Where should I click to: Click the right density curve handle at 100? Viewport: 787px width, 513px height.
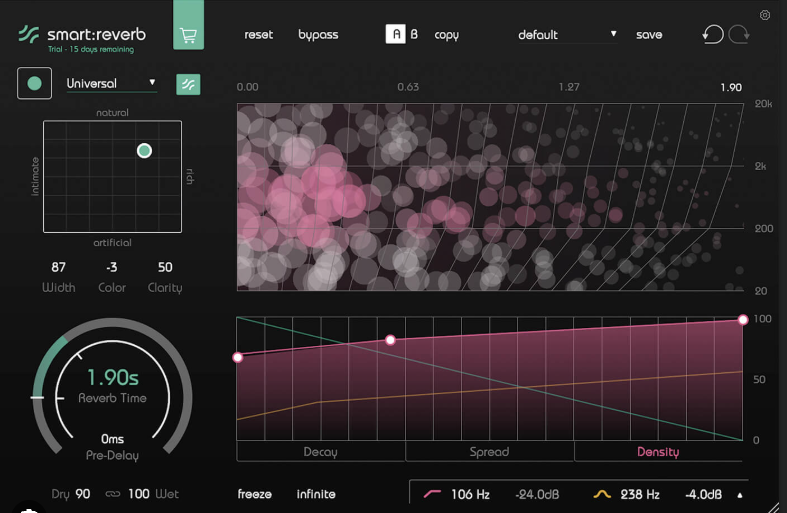[743, 320]
